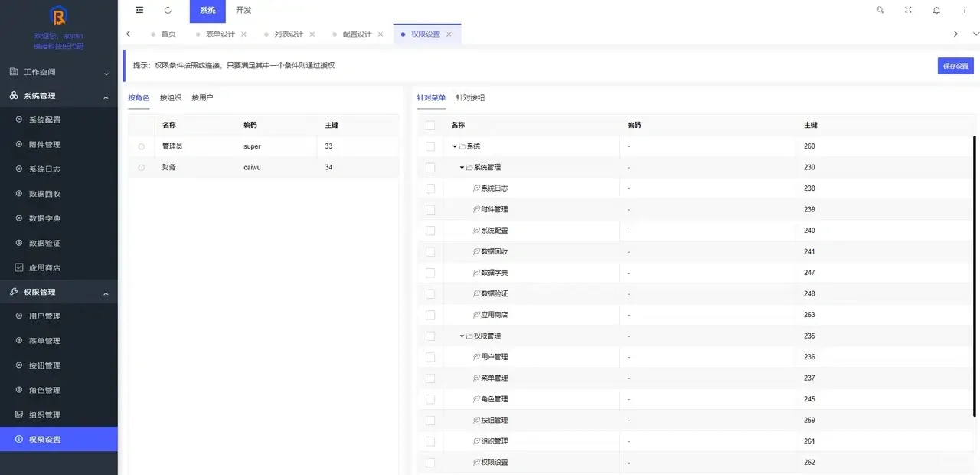Screen dimensions: 980x475
Task: Collapse the 权限管理 tree node
Action: [x=461, y=336]
